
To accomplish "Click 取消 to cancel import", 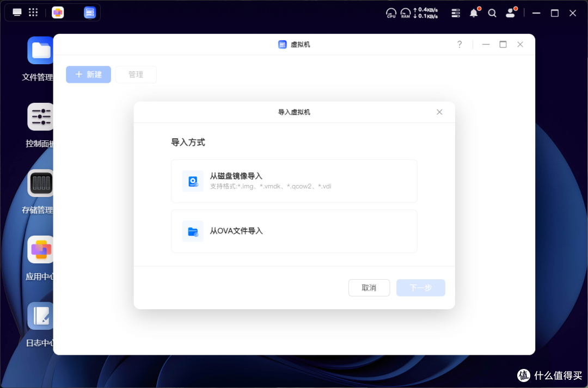I will (369, 287).
